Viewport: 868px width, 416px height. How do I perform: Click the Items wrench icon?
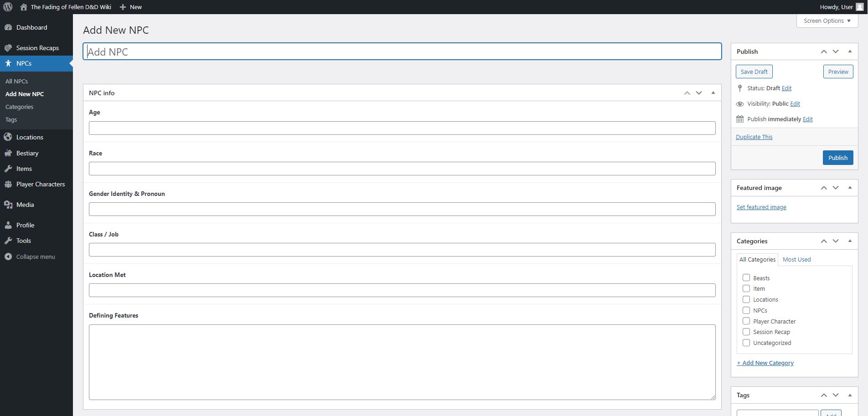coord(8,169)
